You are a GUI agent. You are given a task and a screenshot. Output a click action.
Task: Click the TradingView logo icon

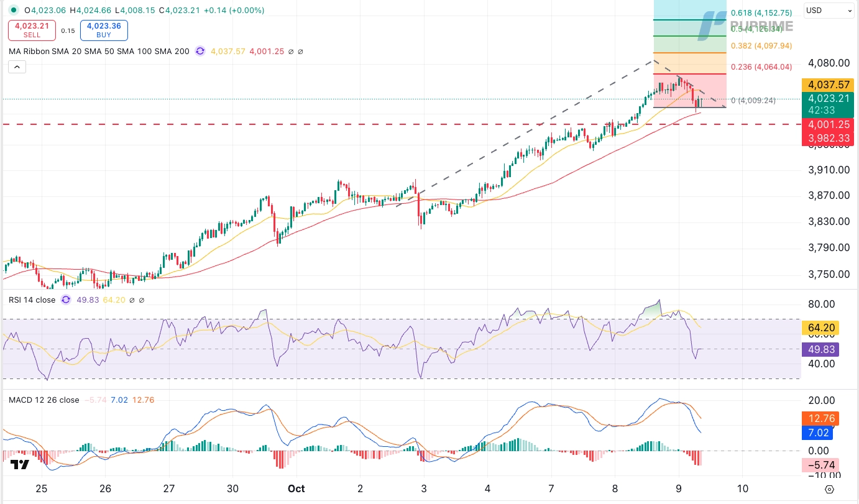[x=19, y=465]
